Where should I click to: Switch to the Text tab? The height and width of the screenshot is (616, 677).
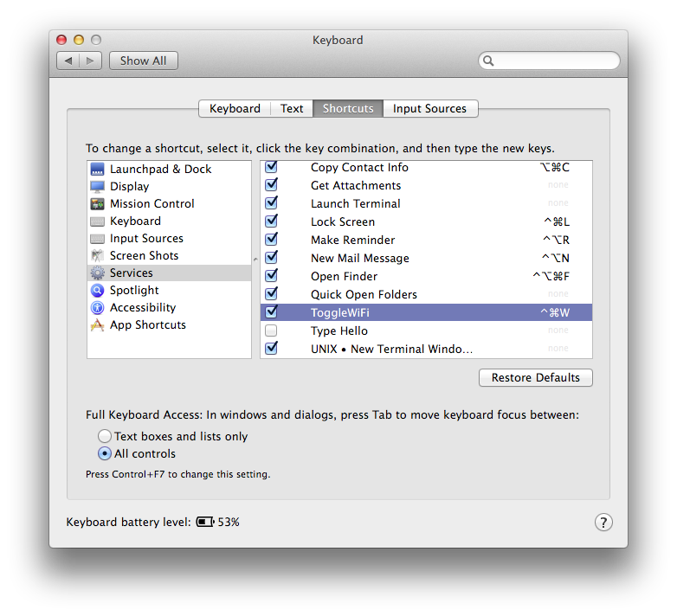[292, 108]
